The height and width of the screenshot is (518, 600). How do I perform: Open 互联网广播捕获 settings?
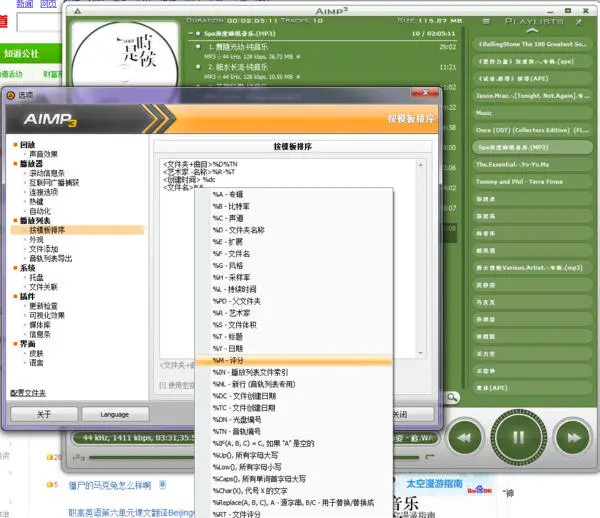[x=54, y=183]
